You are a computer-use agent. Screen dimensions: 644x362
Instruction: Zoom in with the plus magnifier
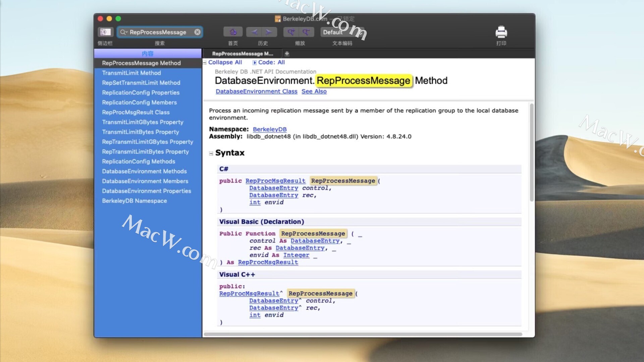click(291, 32)
